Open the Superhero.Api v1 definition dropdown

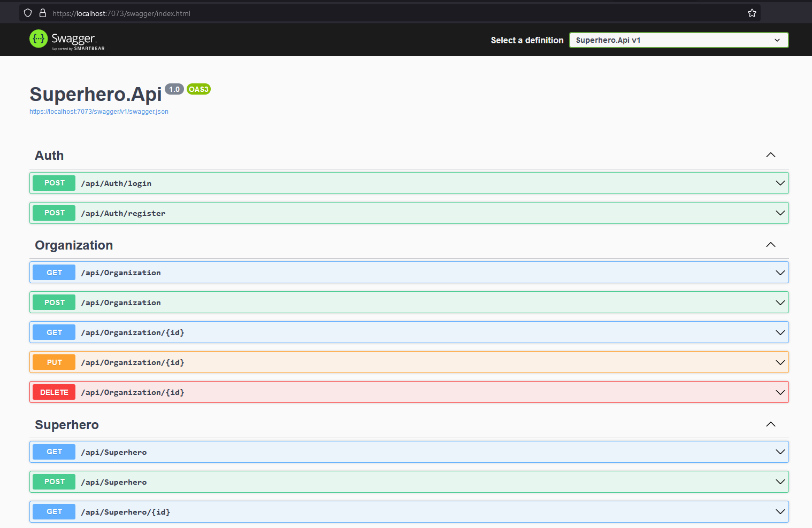tap(679, 40)
